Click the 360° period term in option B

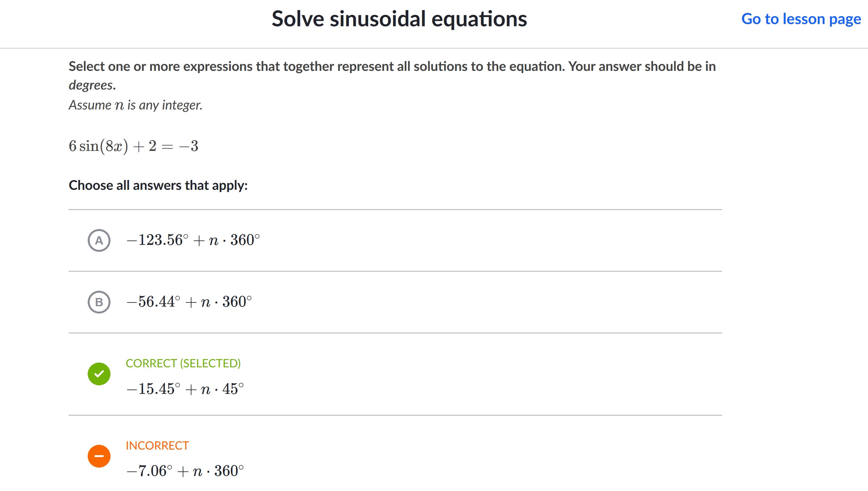click(237, 302)
